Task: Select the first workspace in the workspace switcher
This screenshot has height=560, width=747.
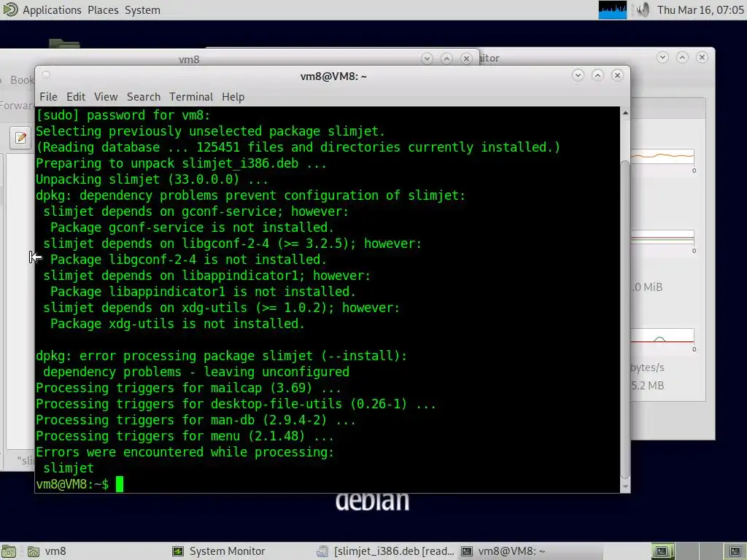Action: pos(662,551)
